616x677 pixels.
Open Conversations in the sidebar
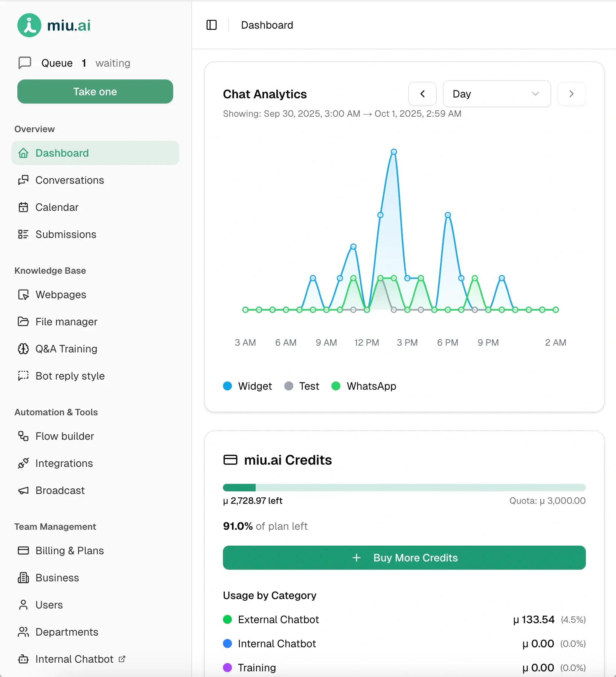pos(70,180)
